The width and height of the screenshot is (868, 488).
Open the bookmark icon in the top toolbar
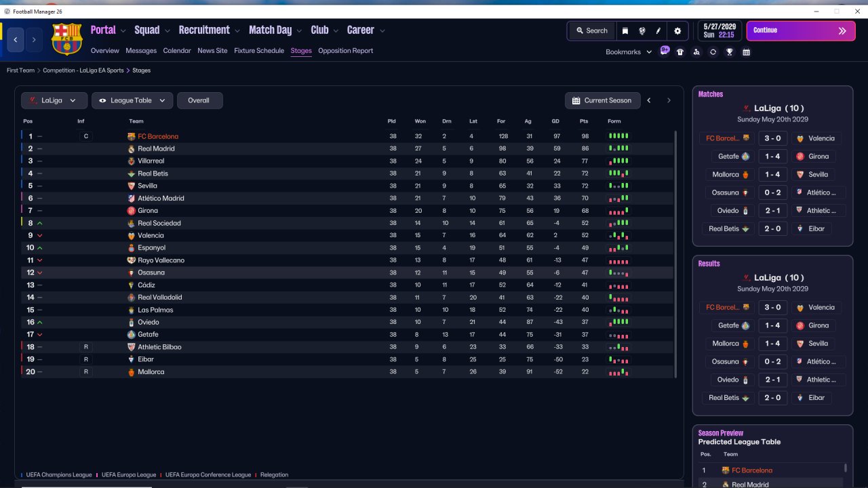tap(625, 30)
